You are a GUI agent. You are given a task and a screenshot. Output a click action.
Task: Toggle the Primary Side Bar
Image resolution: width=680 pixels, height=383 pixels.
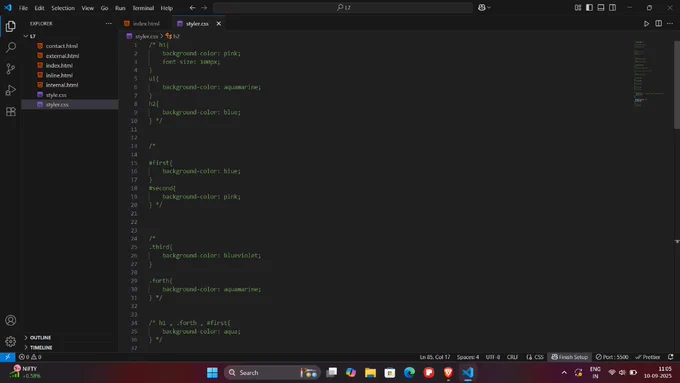[x=589, y=8]
